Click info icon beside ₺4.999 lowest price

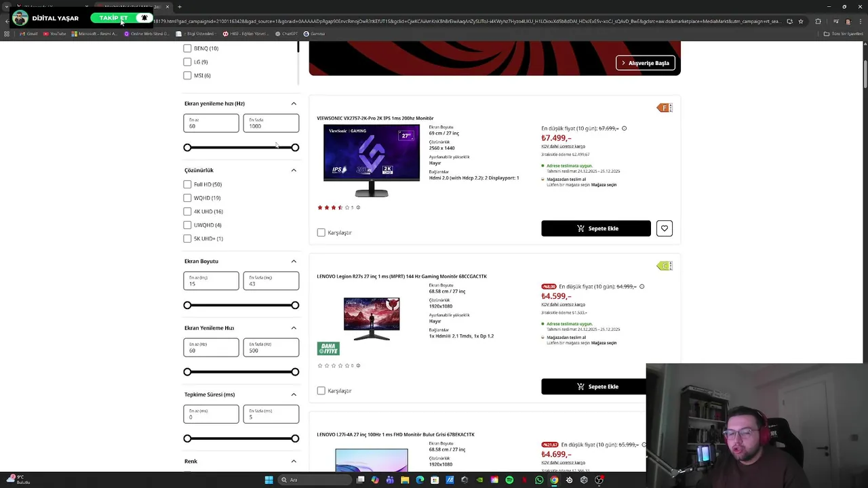click(x=642, y=286)
